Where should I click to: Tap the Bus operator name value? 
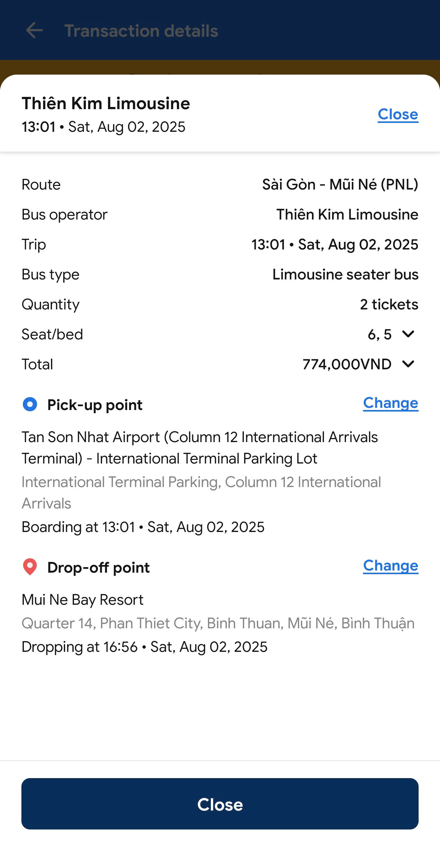347,215
